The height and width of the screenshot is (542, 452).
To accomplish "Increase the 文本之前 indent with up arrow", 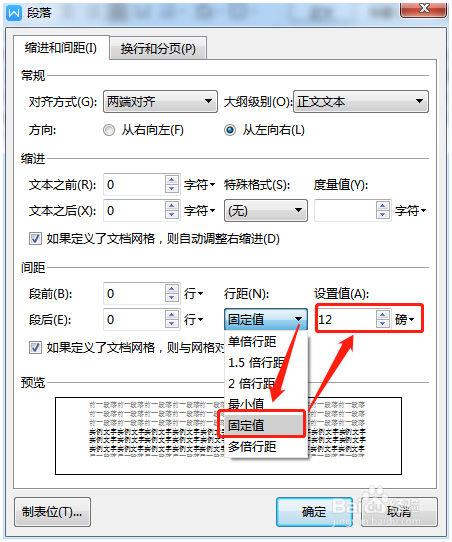I will [172, 180].
